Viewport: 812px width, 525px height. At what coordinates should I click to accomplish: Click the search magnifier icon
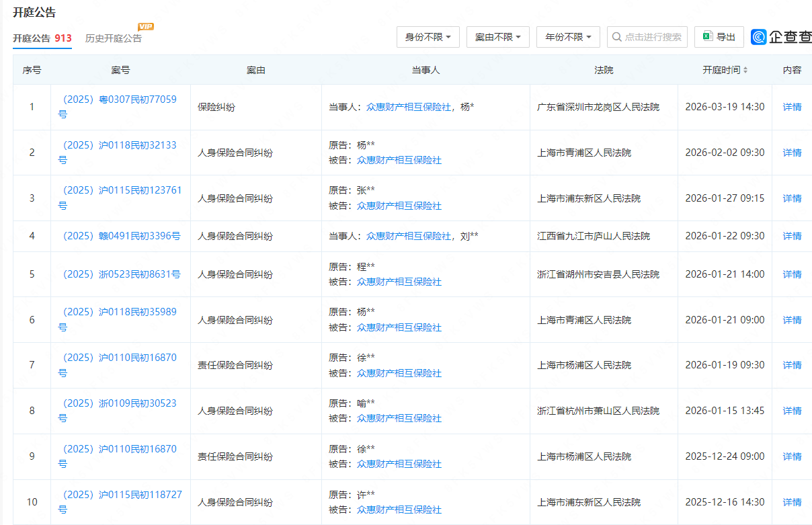[x=616, y=37]
